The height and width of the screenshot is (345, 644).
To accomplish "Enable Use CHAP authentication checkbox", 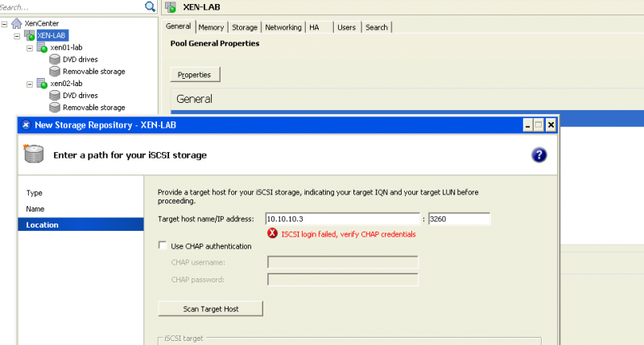I will 163,246.
